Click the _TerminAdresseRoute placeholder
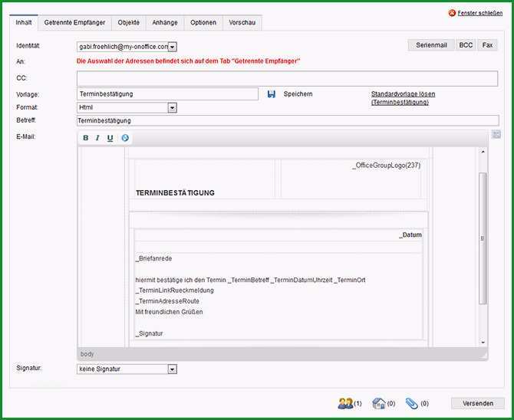This screenshot has width=514, height=420. point(167,301)
